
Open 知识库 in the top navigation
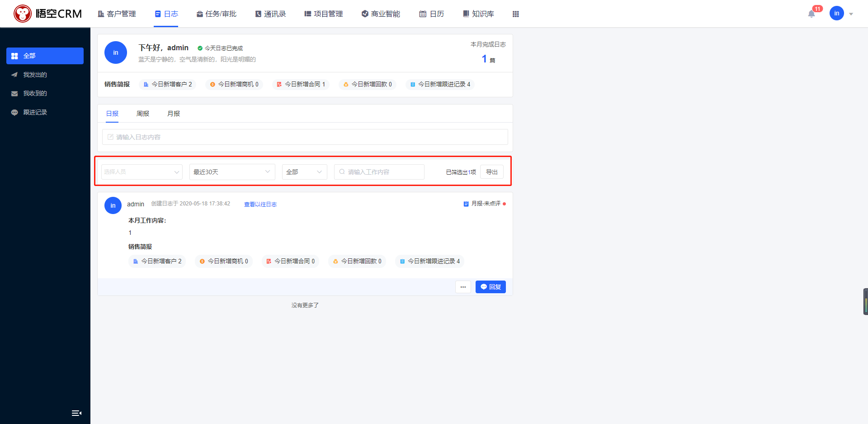pyautogui.click(x=478, y=14)
